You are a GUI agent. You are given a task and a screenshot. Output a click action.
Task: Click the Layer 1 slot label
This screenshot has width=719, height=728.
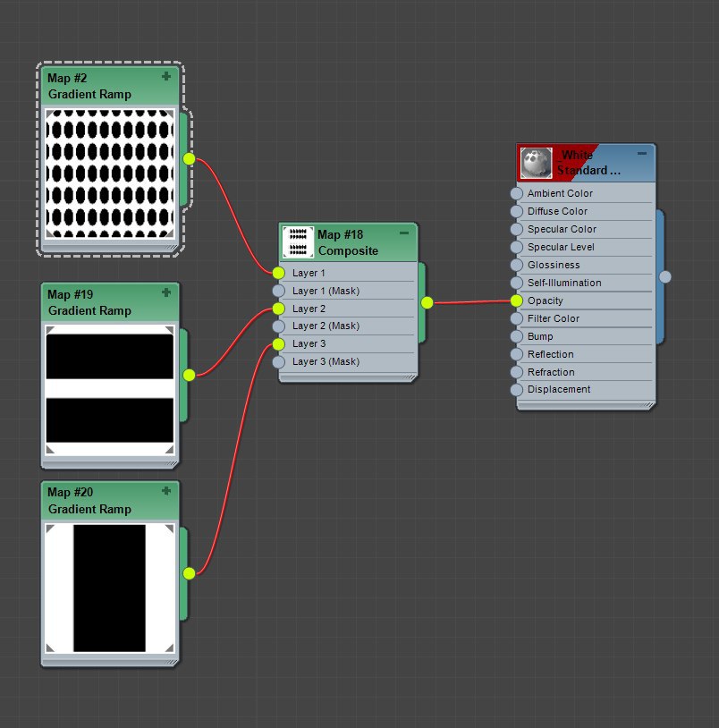pyautogui.click(x=309, y=273)
